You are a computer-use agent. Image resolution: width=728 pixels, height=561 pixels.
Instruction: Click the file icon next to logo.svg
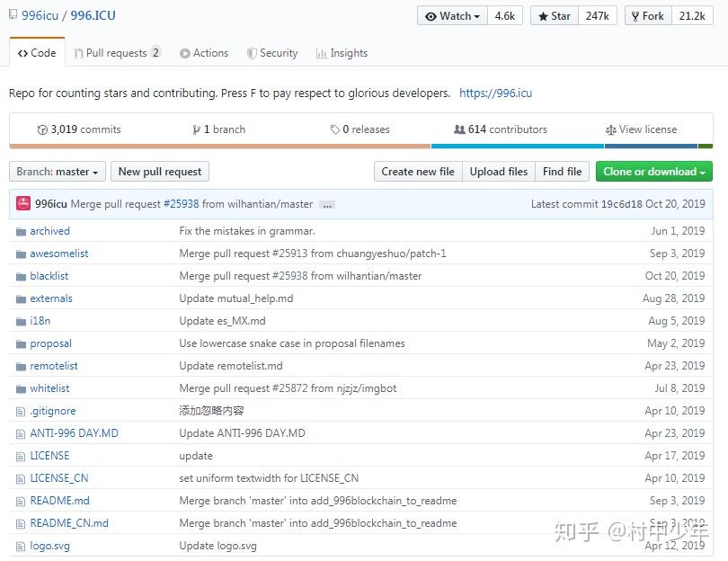click(21, 546)
